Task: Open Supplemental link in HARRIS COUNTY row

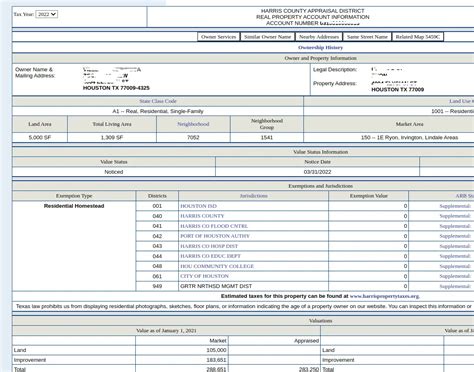Action: pos(455,216)
